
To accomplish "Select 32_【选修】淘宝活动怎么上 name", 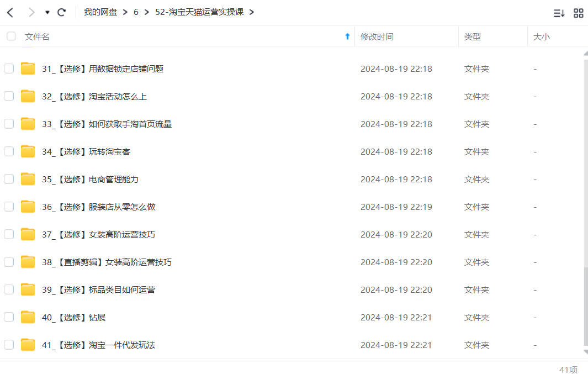I will click(x=94, y=97).
